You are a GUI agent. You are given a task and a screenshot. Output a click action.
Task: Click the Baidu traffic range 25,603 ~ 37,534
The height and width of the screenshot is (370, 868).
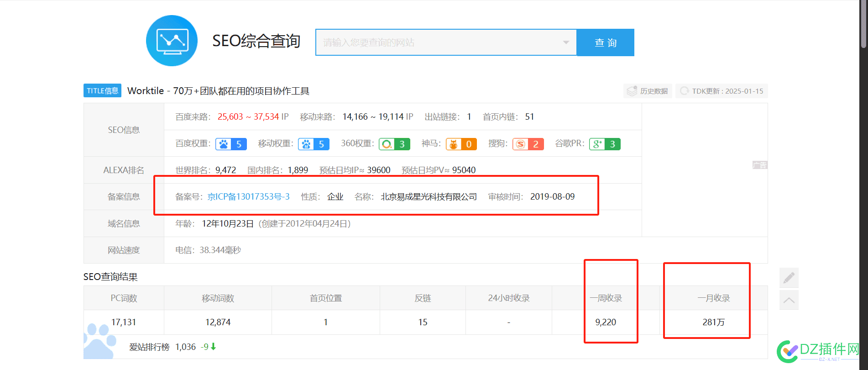tap(248, 116)
